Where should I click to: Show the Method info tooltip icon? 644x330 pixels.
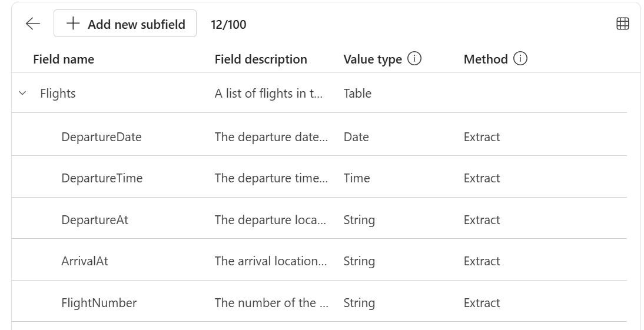click(520, 59)
